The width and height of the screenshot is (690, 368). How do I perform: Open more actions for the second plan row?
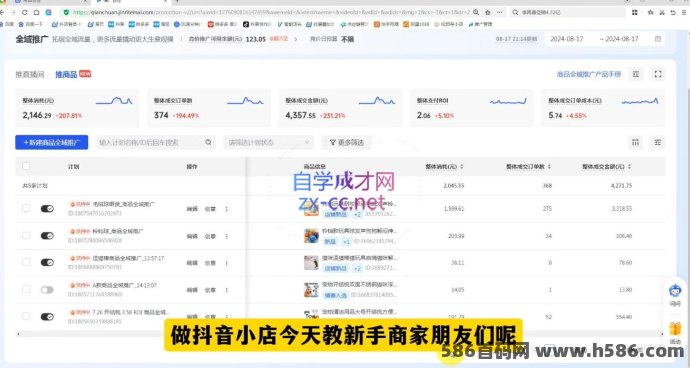coord(227,236)
